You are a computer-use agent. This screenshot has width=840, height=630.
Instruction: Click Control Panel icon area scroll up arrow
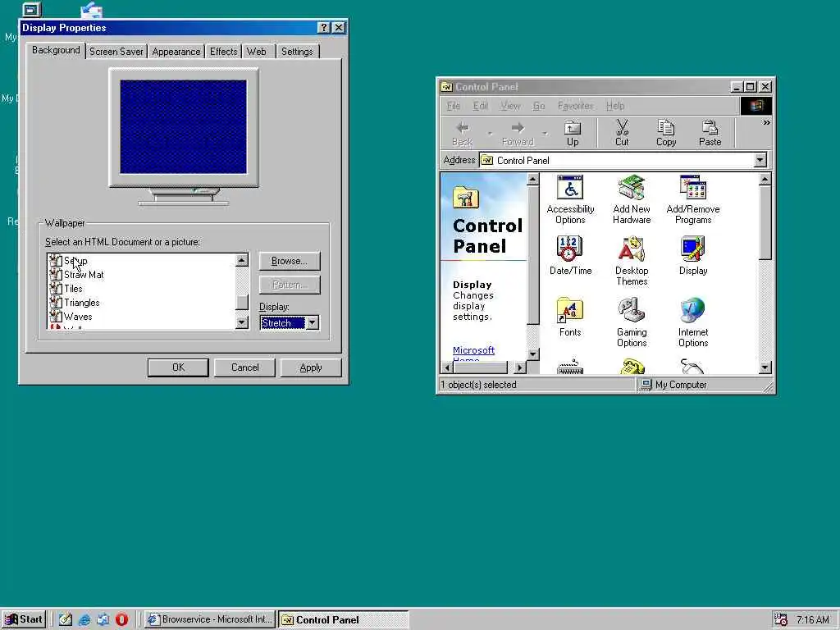point(765,180)
